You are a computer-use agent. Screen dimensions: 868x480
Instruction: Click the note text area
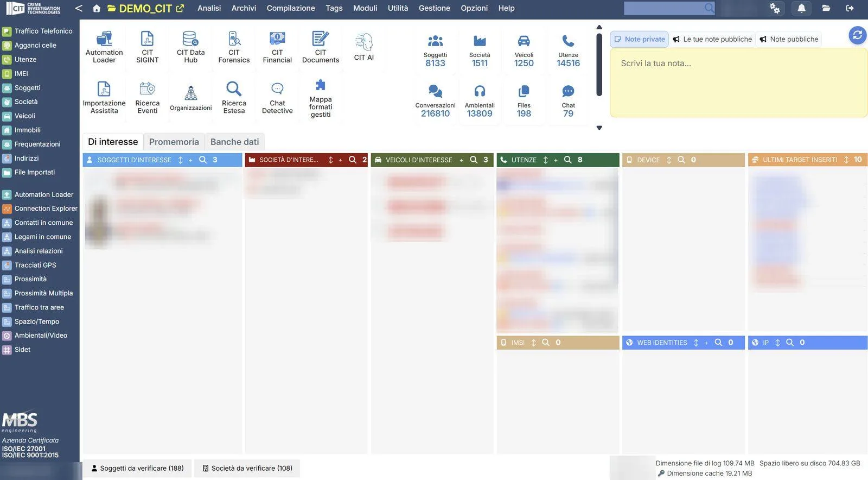click(x=738, y=83)
